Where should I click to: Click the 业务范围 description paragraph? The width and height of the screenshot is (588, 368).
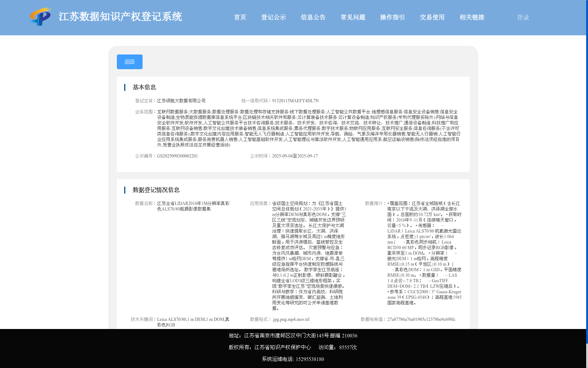[309, 128]
